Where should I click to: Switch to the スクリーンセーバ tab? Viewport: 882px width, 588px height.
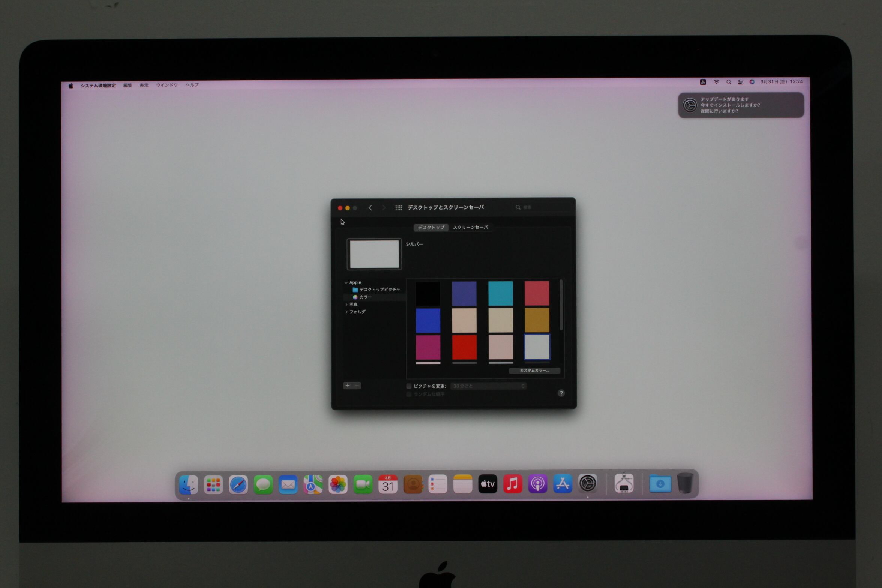[x=470, y=227]
